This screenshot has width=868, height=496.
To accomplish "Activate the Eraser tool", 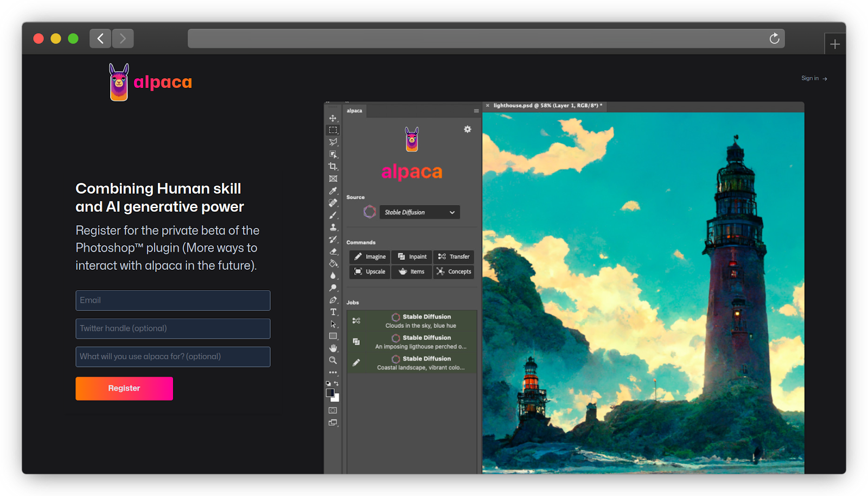I will (333, 251).
